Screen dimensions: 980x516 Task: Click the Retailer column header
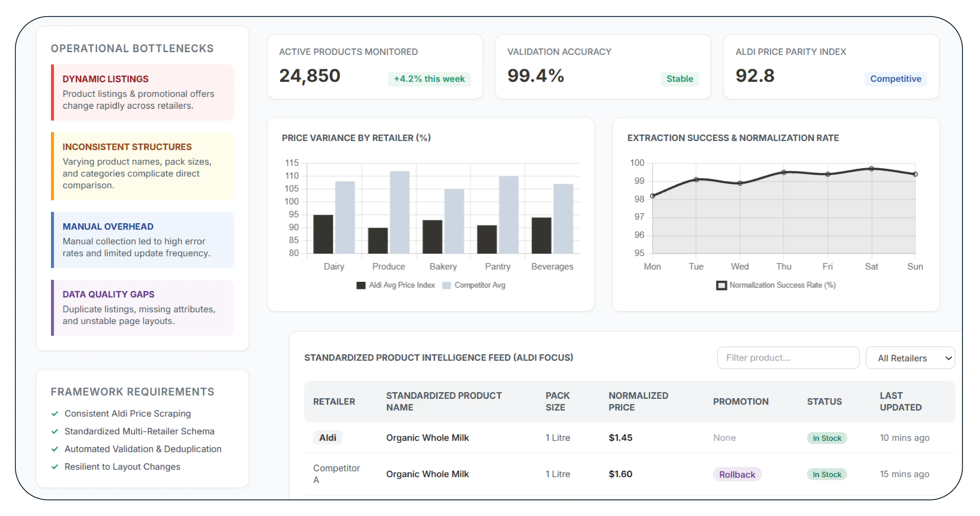pyautogui.click(x=334, y=402)
